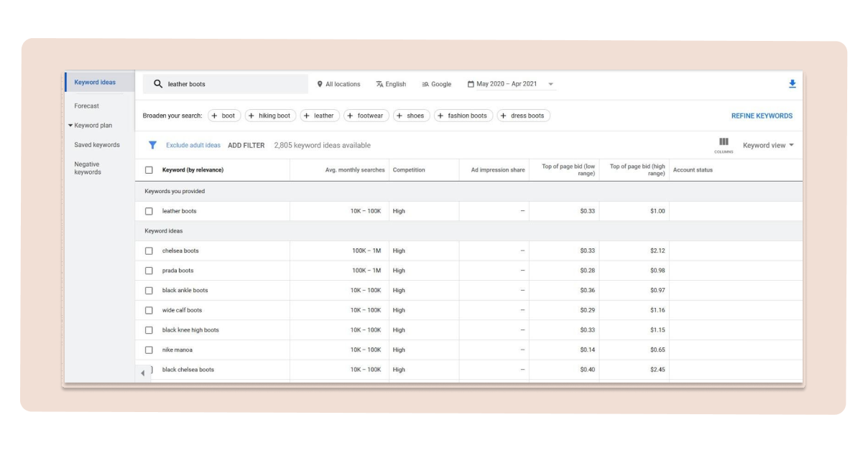The width and height of the screenshot is (868, 458).
Task: Sort by Top of page bid high range header
Action: click(x=637, y=170)
